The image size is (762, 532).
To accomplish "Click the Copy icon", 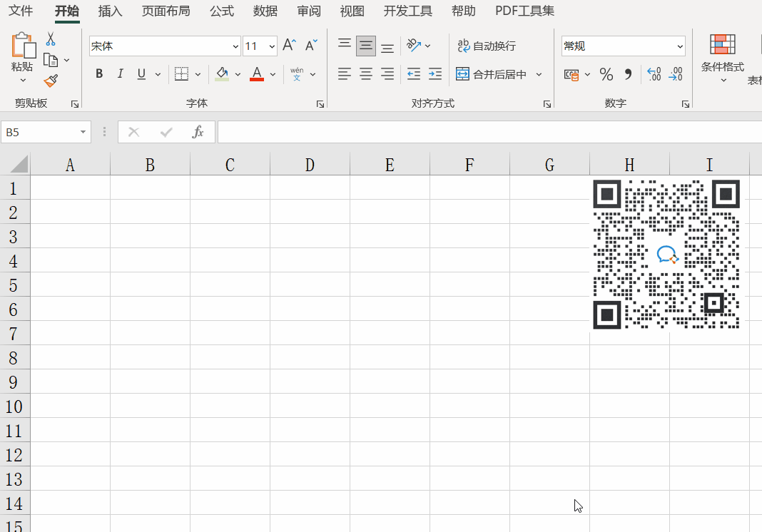I will tap(51, 60).
